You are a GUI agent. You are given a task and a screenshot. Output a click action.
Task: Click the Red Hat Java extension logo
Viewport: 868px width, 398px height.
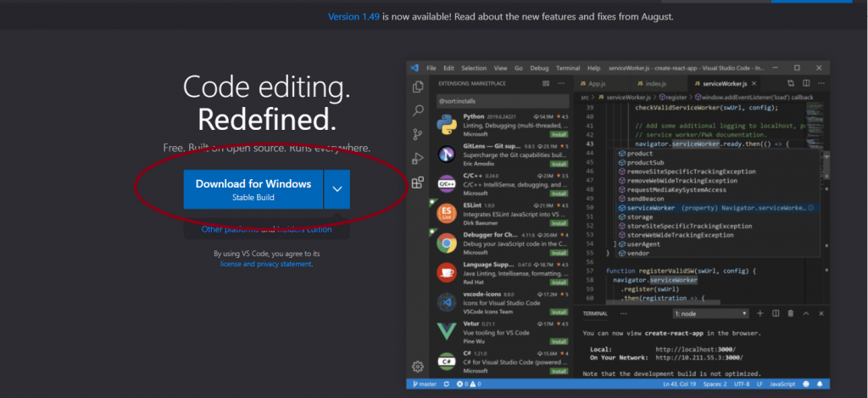point(446,272)
